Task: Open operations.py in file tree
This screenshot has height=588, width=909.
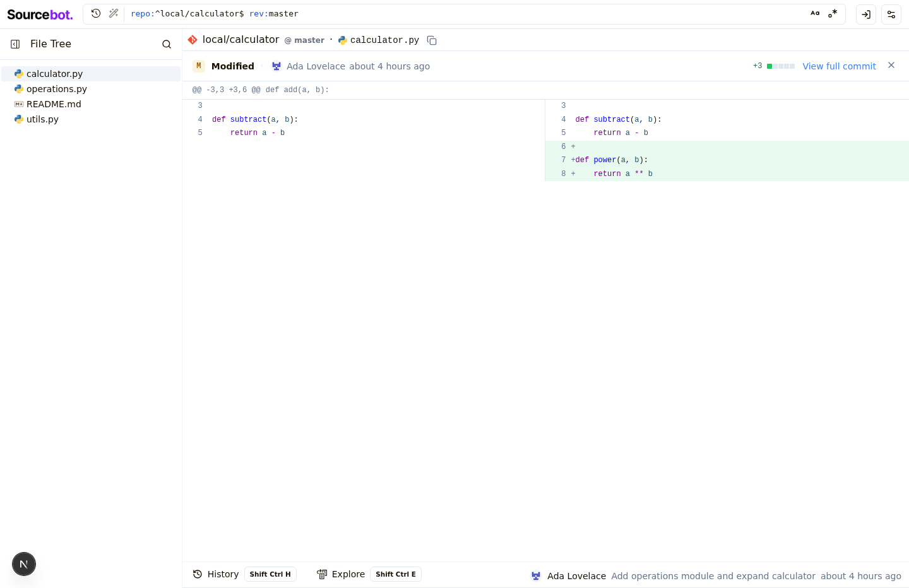Action: [91, 89]
